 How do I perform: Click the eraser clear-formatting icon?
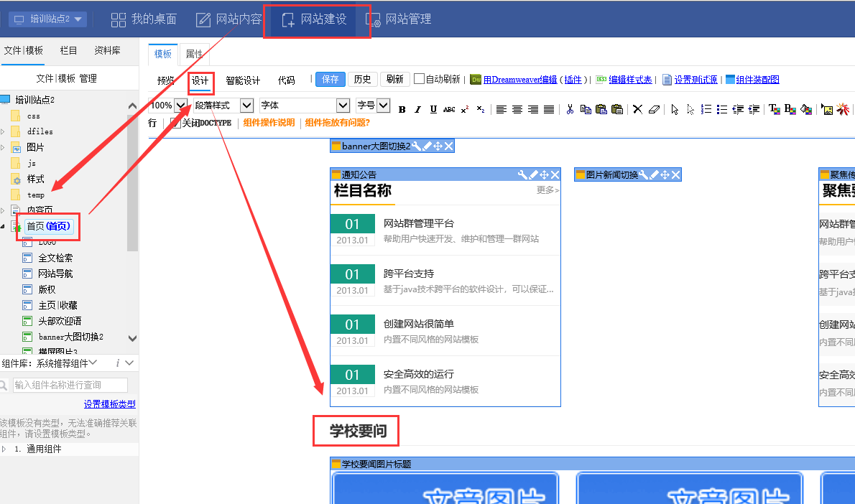click(x=653, y=110)
